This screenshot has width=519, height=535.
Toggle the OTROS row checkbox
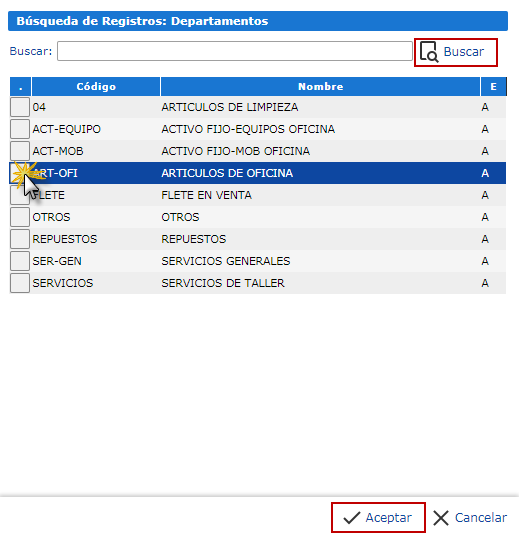pos(20,217)
